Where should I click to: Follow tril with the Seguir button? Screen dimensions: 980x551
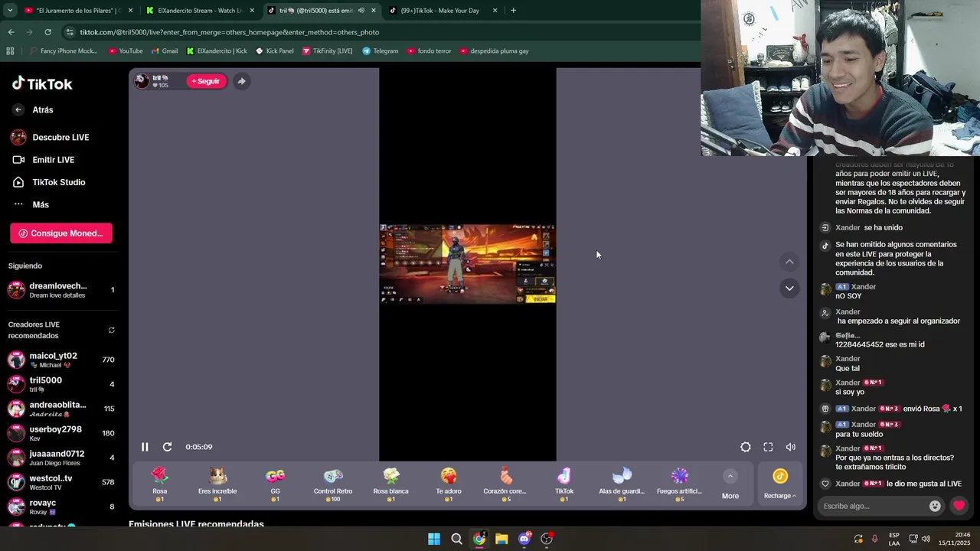coord(205,81)
